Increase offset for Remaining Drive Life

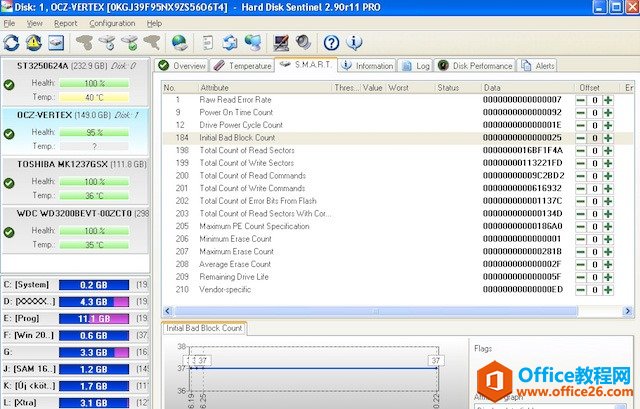point(608,277)
